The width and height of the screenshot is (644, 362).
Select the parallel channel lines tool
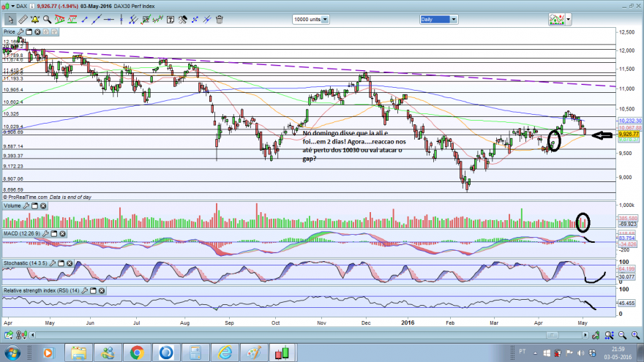[x=133, y=19]
